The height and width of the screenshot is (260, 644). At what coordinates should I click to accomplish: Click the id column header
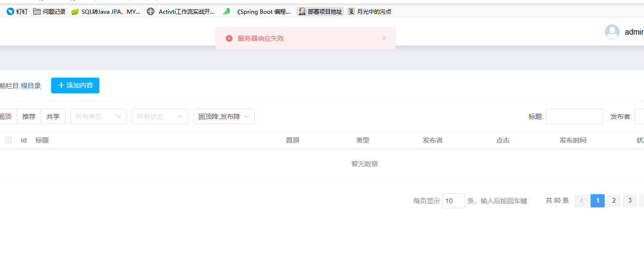coord(24,140)
